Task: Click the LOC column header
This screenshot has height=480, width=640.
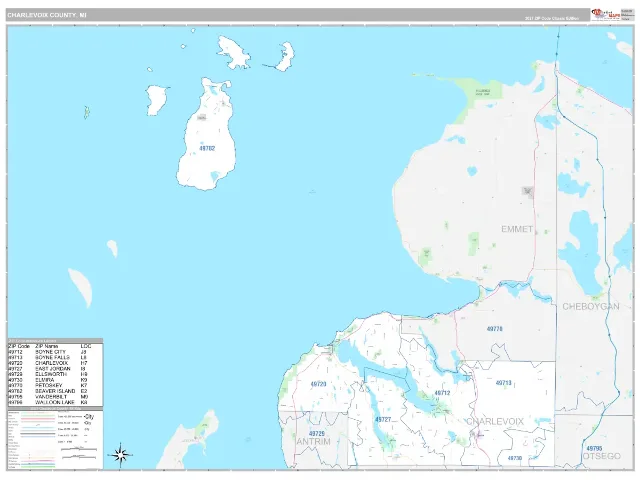Action: coord(85,346)
